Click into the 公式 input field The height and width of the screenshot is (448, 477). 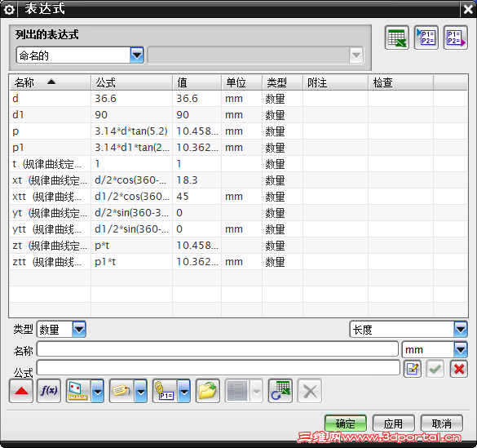219,368
